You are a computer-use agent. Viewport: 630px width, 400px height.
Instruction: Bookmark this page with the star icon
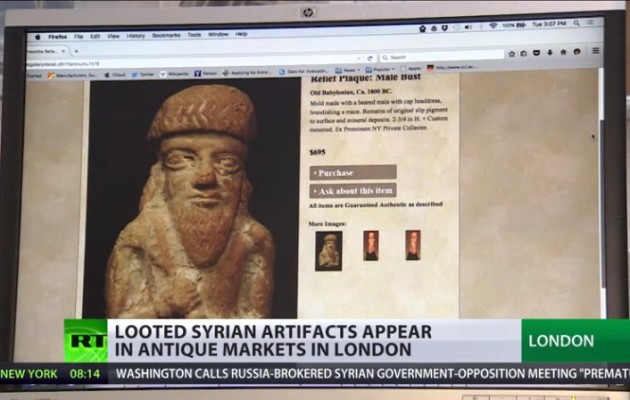[512, 52]
